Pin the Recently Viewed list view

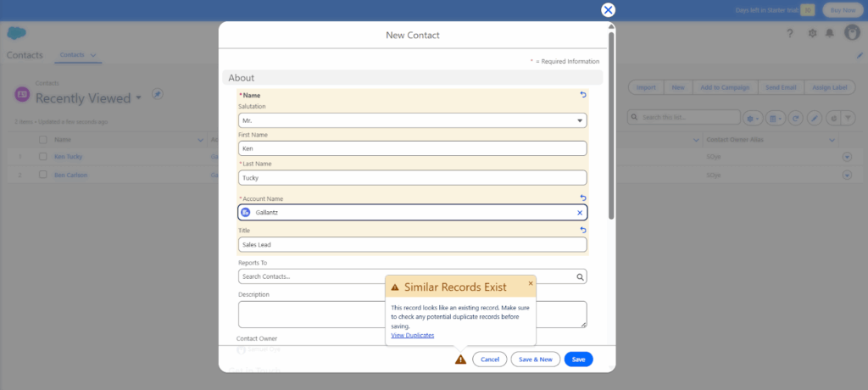(x=158, y=94)
